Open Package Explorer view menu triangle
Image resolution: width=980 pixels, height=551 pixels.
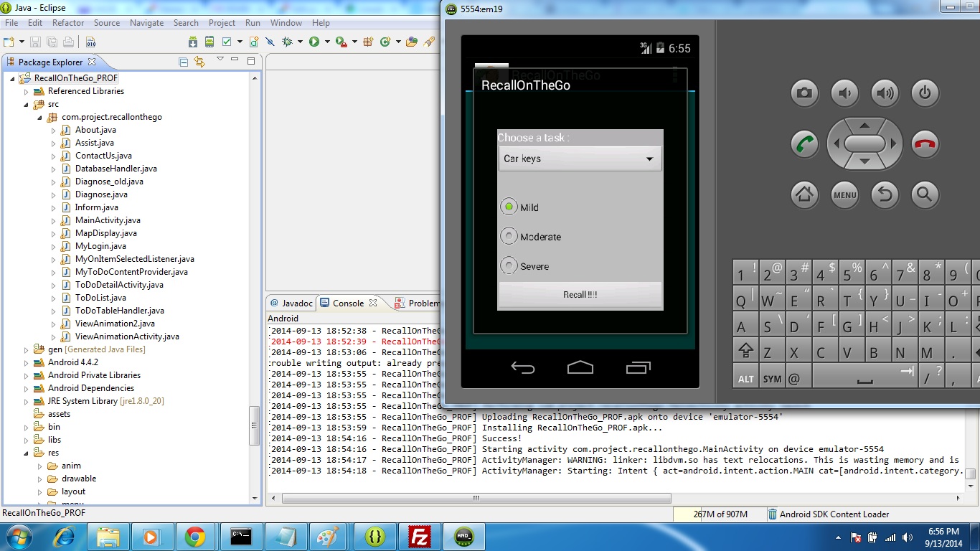coord(220,59)
